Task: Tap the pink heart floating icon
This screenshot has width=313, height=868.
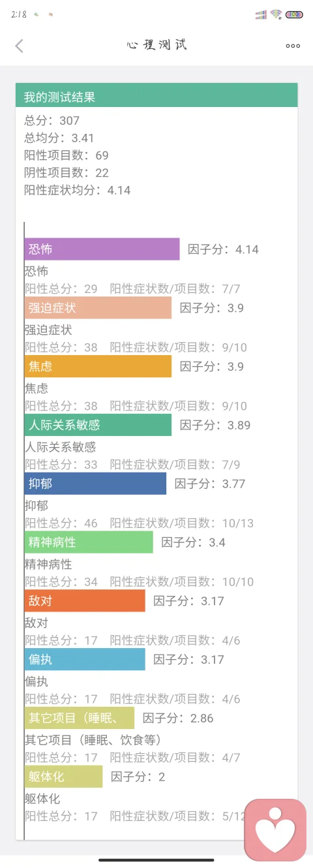Action: coord(275,829)
